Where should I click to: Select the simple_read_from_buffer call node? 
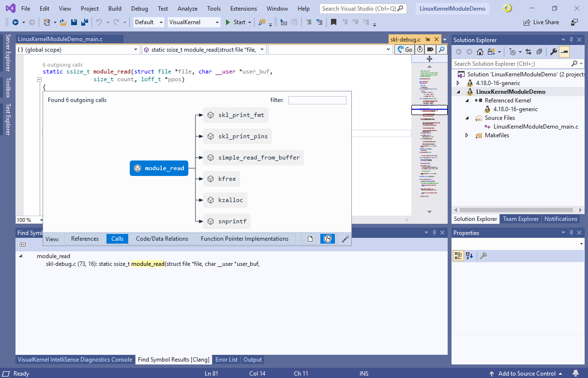pos(253,158)
